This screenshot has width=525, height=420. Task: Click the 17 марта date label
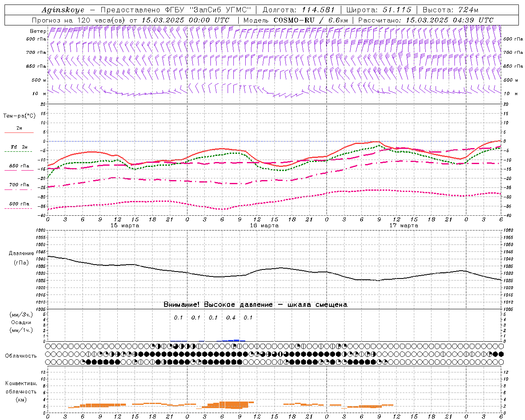[404, 226]
